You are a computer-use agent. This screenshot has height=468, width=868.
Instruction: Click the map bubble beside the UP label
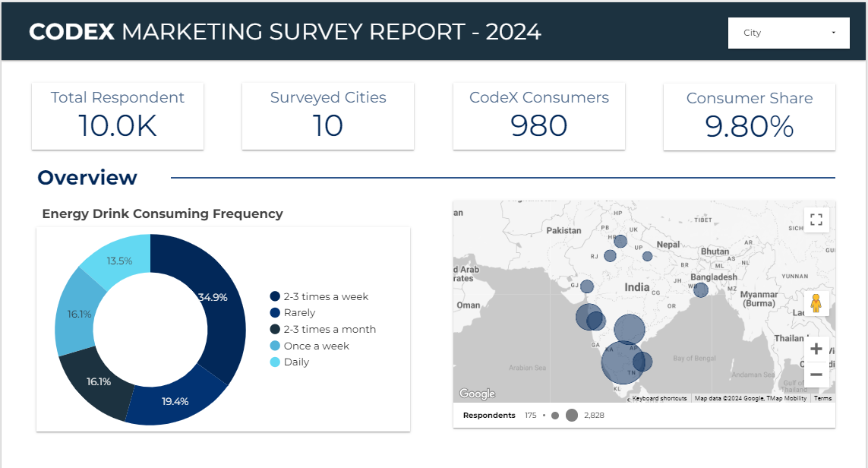tap(647, 257)
